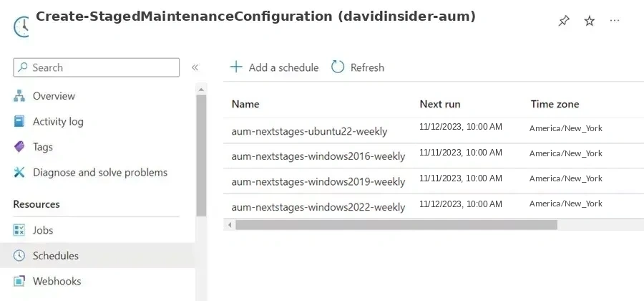Click time zone of windows2022 schedule row

tap(566, 203)
